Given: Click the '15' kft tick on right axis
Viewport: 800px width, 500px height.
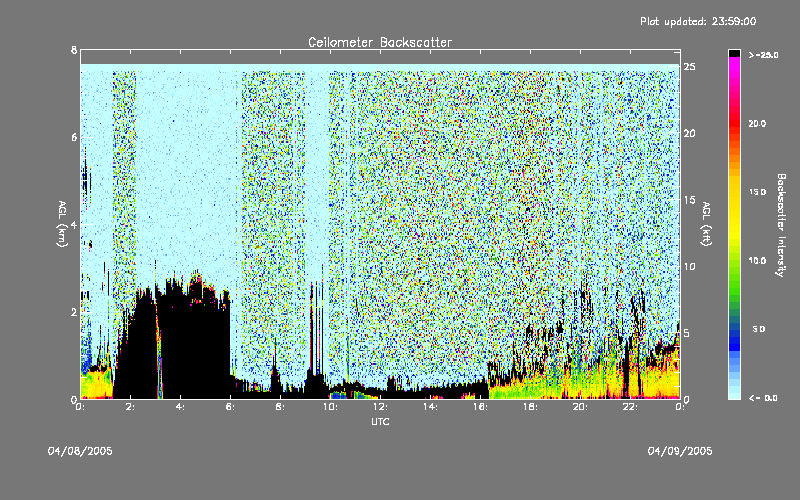Looking at the screenshot, I should point(690,200).
